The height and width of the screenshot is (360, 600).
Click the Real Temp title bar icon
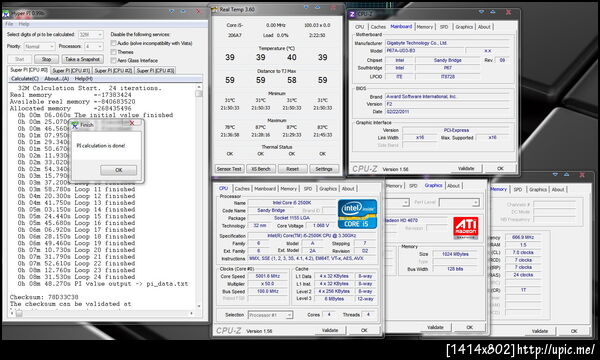215,9
